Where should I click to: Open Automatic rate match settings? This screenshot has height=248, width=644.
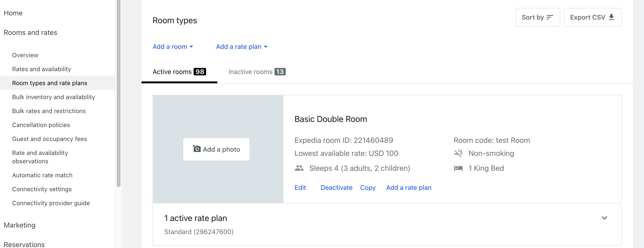click(x=42, y=175)
